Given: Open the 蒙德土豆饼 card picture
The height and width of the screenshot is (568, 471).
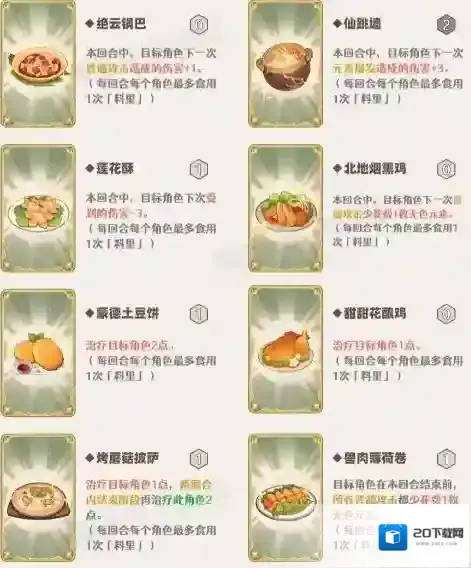Looking at the screenshot, I should (x=38, y=353).
